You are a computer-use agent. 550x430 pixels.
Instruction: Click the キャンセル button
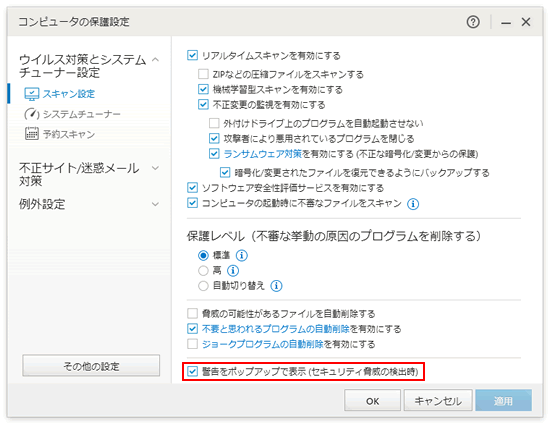coord(438,401)
